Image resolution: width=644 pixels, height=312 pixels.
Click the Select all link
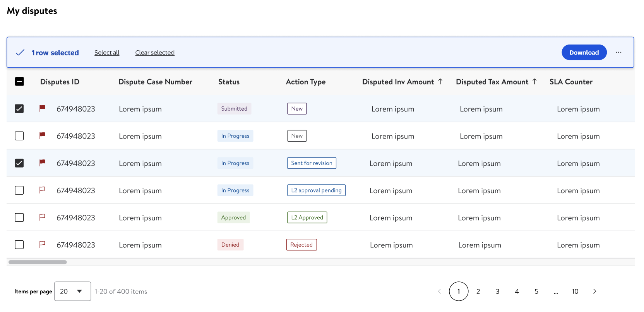pos(107,53)
